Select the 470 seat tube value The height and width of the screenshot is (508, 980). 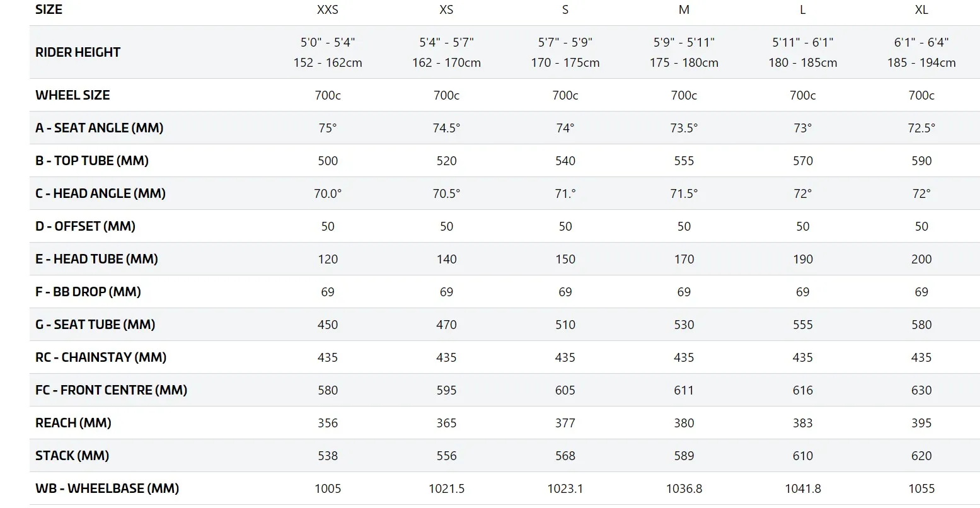[446, 325]
